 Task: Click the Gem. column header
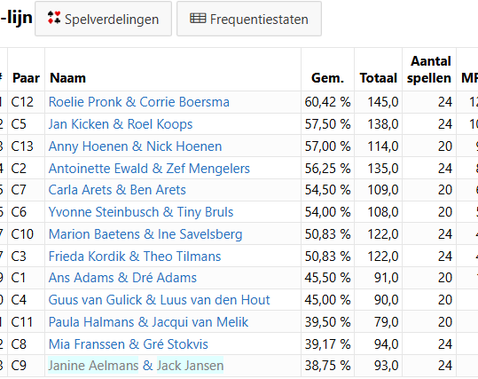pyautogui.click(x=327, y=78)
